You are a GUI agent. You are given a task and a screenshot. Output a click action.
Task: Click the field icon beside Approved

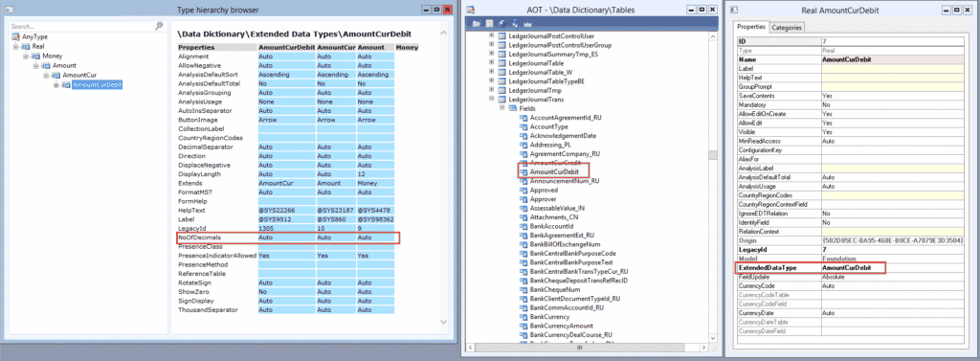point(523,190)
